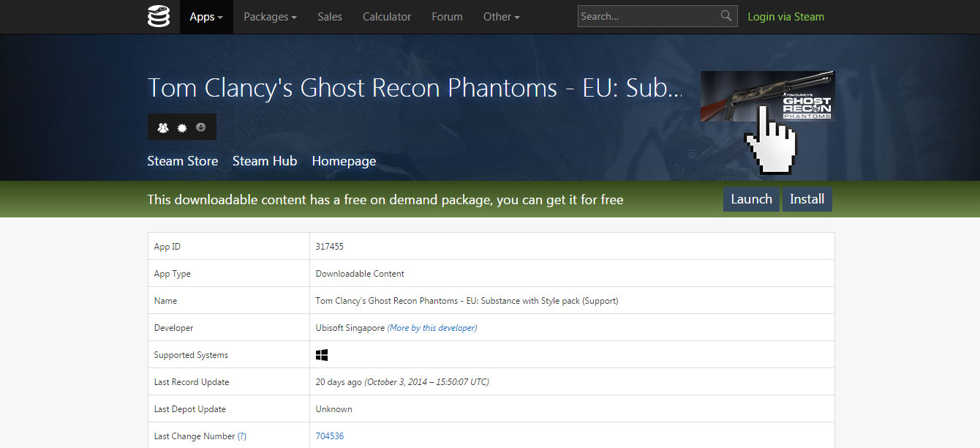
Task: Click the Supported Systems label
Action: point(191,355)
